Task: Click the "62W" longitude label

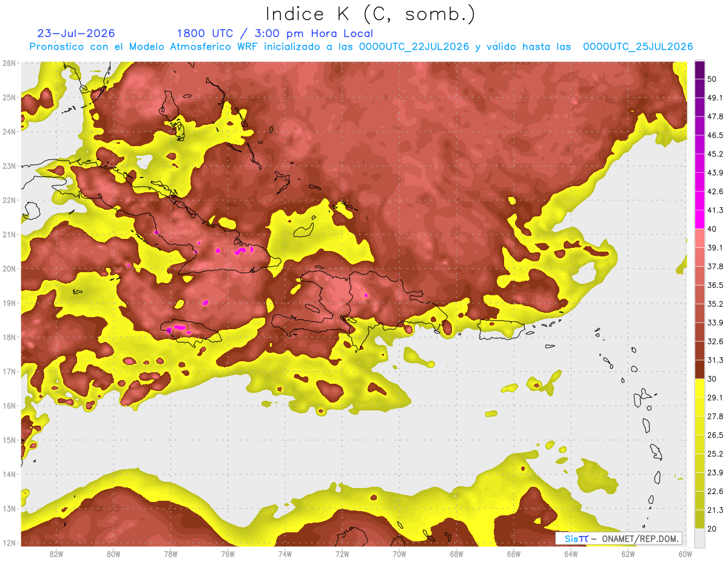Action: [x=628, y=554]
